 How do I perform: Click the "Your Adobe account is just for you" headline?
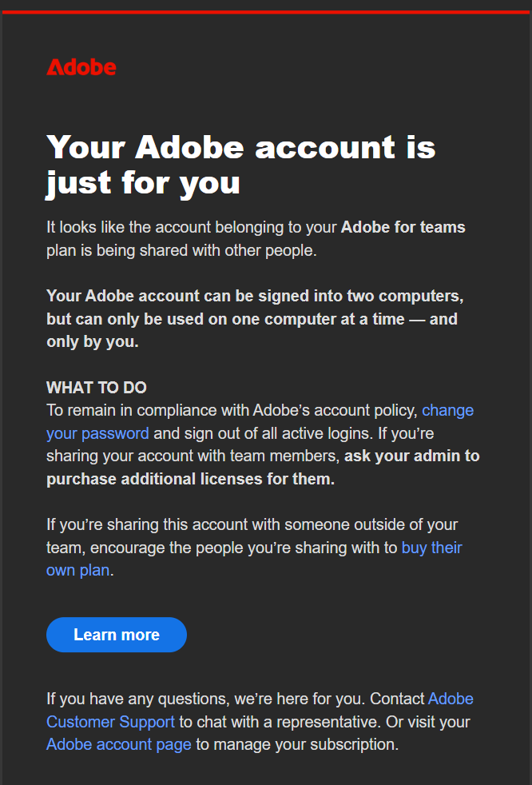240,165
